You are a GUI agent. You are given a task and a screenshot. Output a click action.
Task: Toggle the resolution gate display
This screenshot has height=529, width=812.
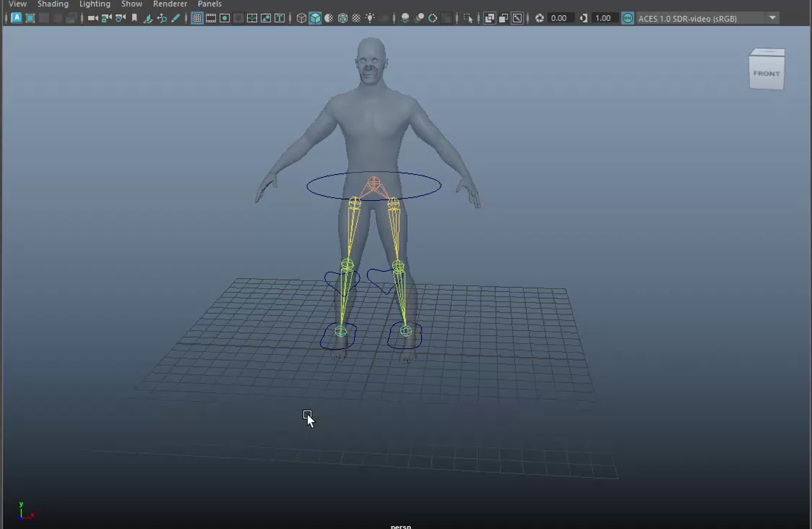[224, 18]
